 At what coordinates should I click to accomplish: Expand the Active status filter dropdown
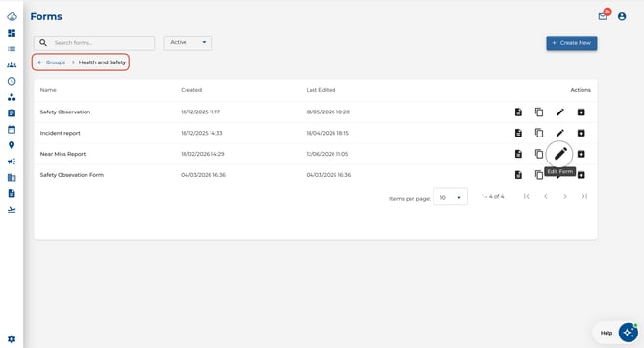[x=188, y=42]
